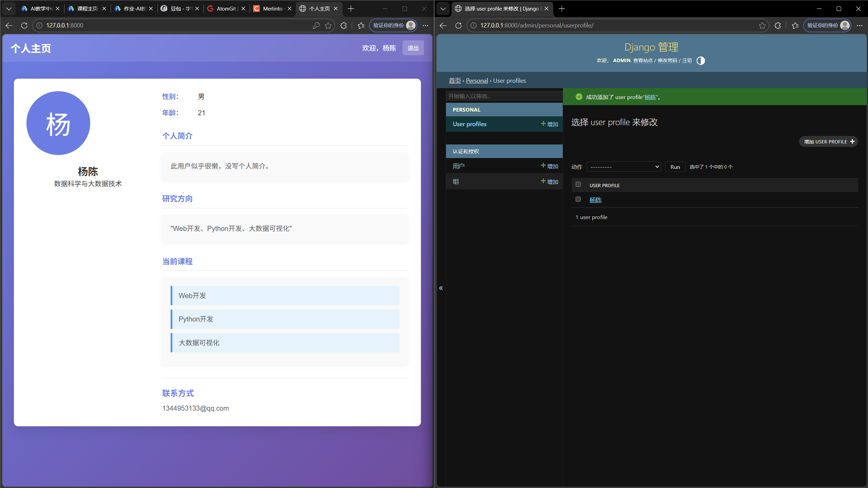Favorite the Django admin page with star icon
868x488 pixels.
(x=762, y=25)
